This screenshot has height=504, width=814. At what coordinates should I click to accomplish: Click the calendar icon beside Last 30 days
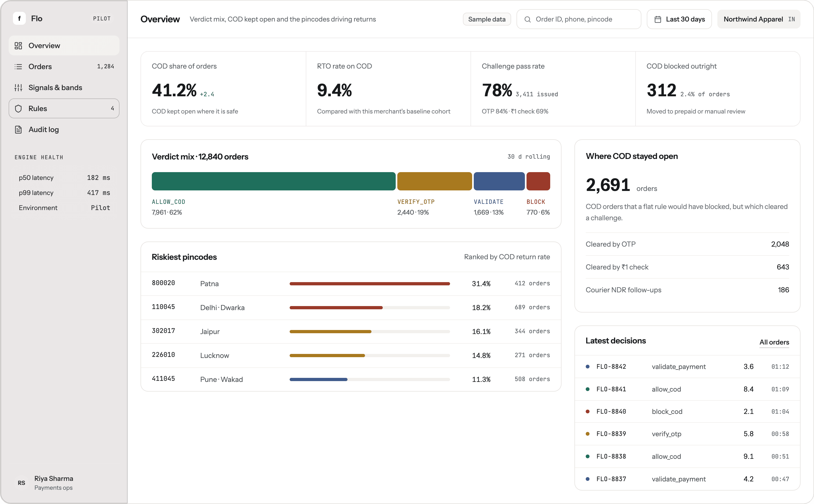(x=658, y=19)
